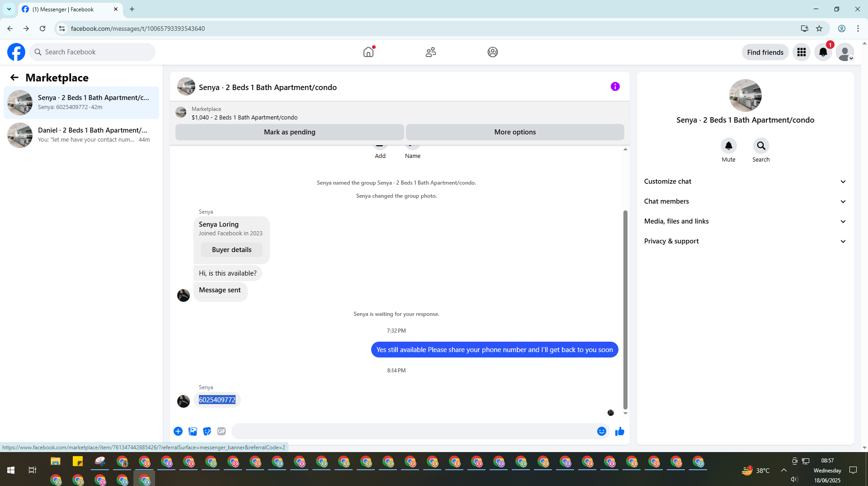Click the Search Facebook input field
The image size is (868, 486).
tap(92, 52)
